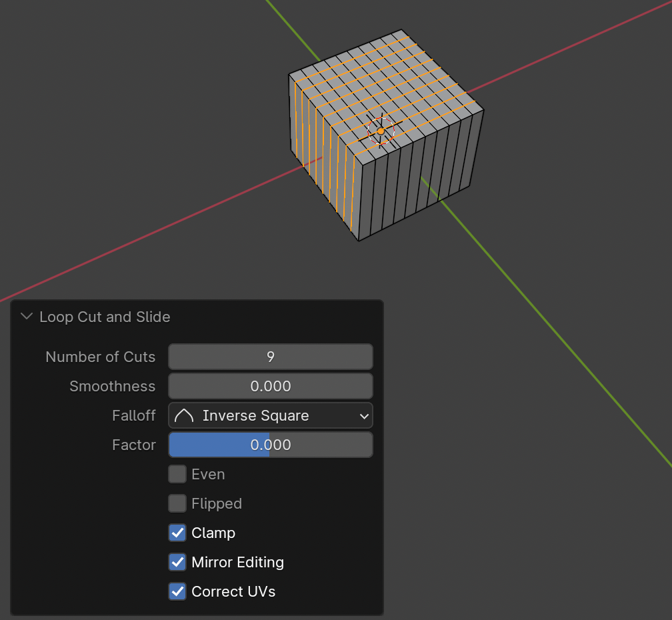Turn off Mirror Editing checkbox
Viewport: 672px width, 620px height.
click(x=177, y=562)
